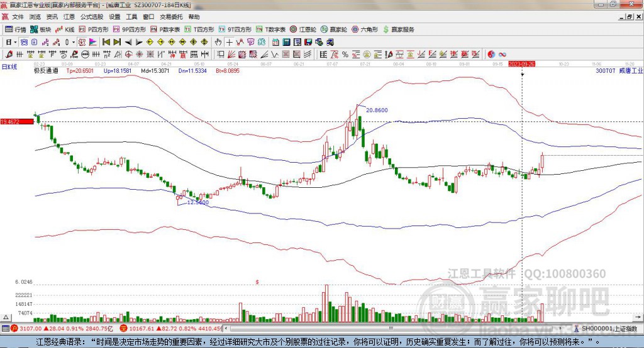The image size is (644, 348).
Task: Open the 江恩 menu
Action: (69, 17)
